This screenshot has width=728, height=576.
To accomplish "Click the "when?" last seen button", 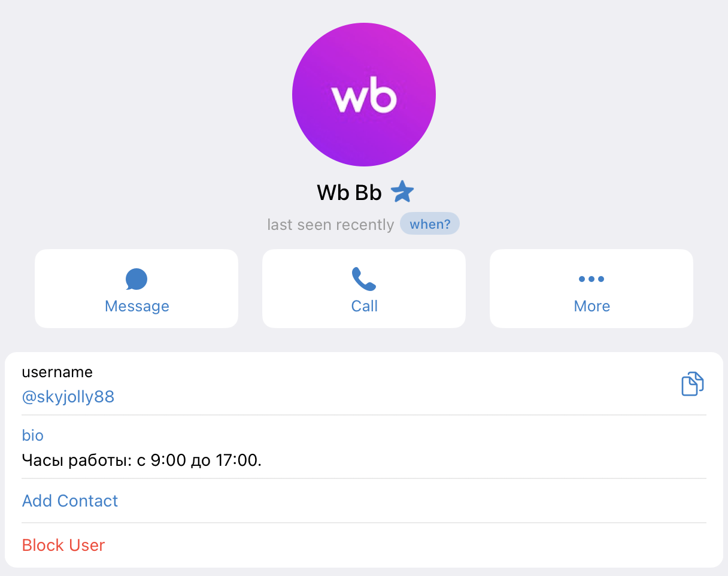I will [x=430, y=225].
